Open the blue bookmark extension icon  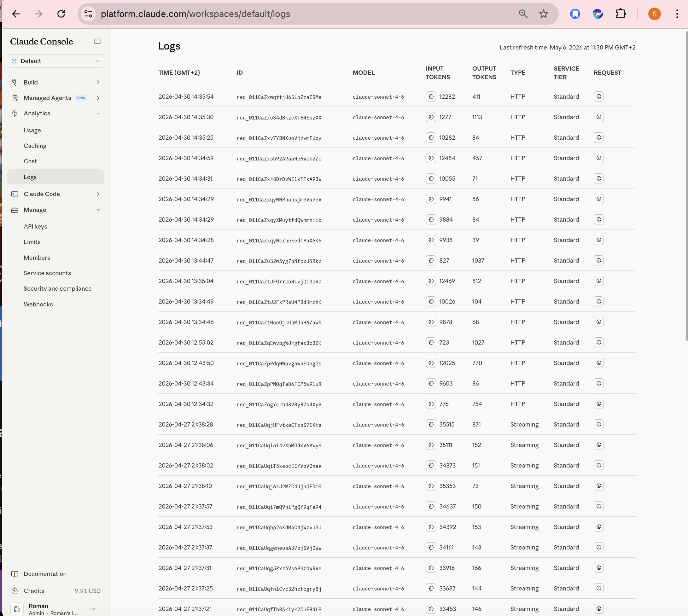coord(575,14)
